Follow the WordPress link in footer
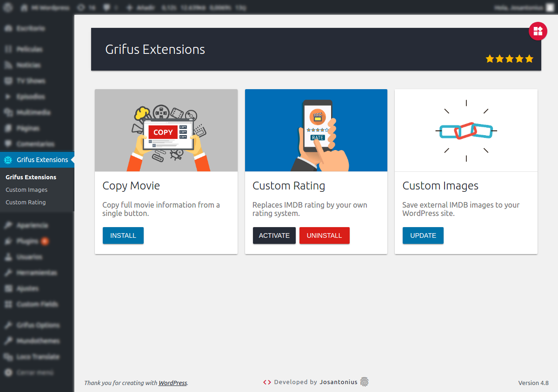 click(173, 383)
